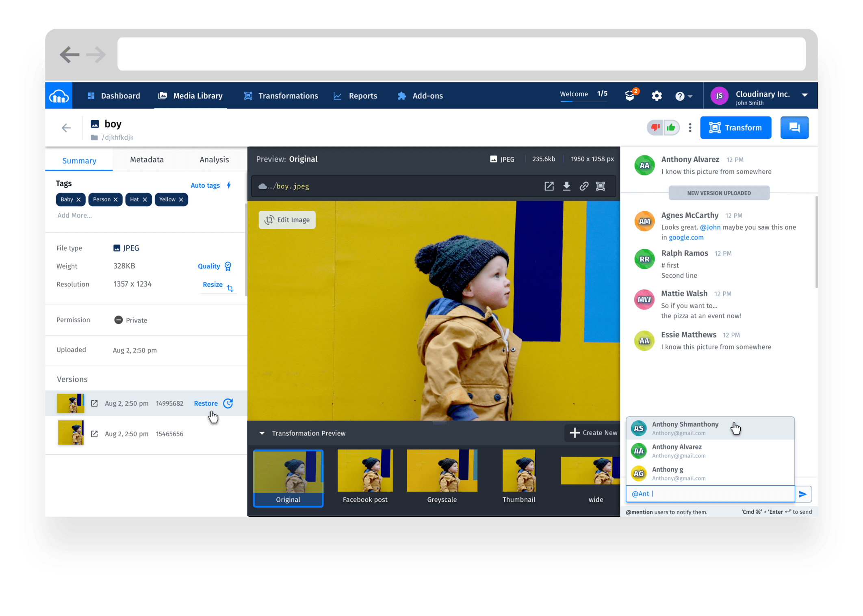
Task: Click the Transform button
Action: 735,127
